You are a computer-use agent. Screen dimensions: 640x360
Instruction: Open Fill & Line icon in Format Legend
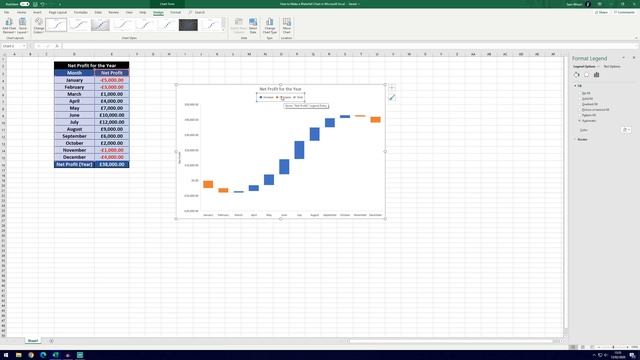pos(576,75)
